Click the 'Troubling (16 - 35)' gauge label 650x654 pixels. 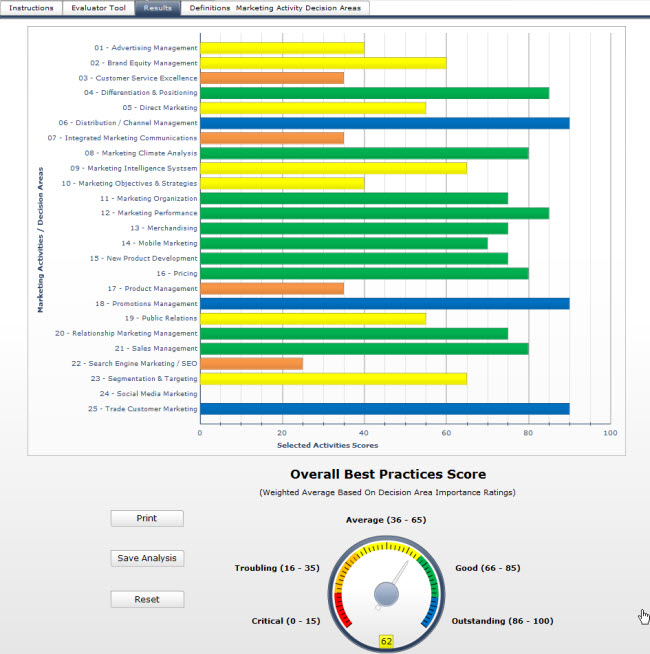click(x=277, y=568)
